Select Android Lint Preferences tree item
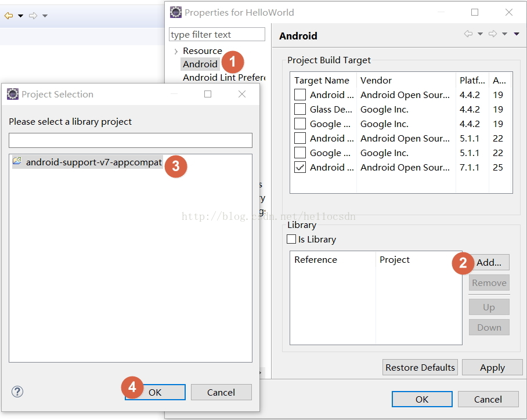Image resolution: width=527 pixels, height=420 pixels. pos(224,78)
